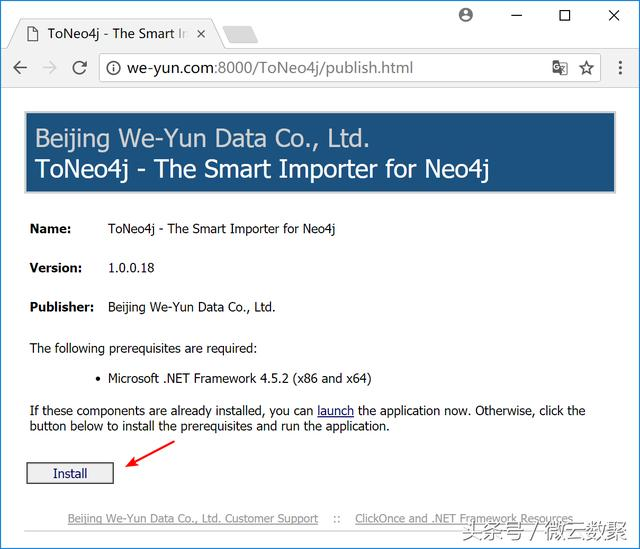
Task: Click the version number 1.0.0.18
Action: (x=131, y=268)
